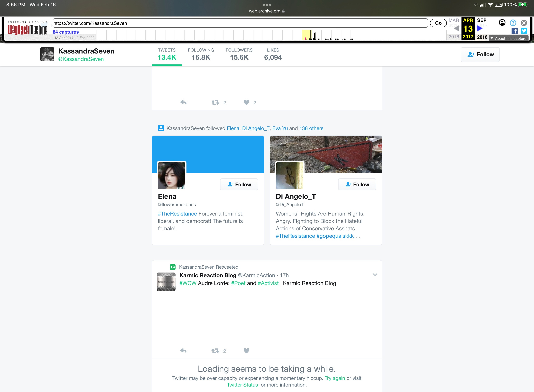The width and height of the screenshot is (534, 392).
Task: Open Karmic Reaction Blog avatar
Action: tap(166, 282)
